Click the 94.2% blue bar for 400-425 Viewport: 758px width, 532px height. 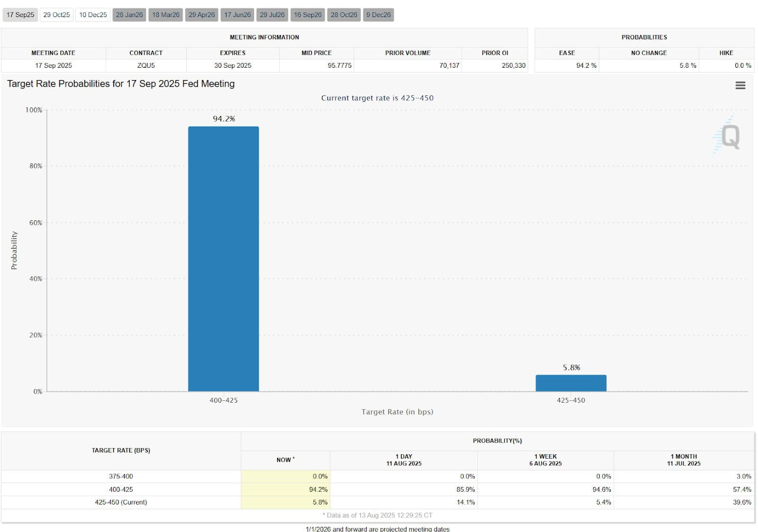(224, 259)
